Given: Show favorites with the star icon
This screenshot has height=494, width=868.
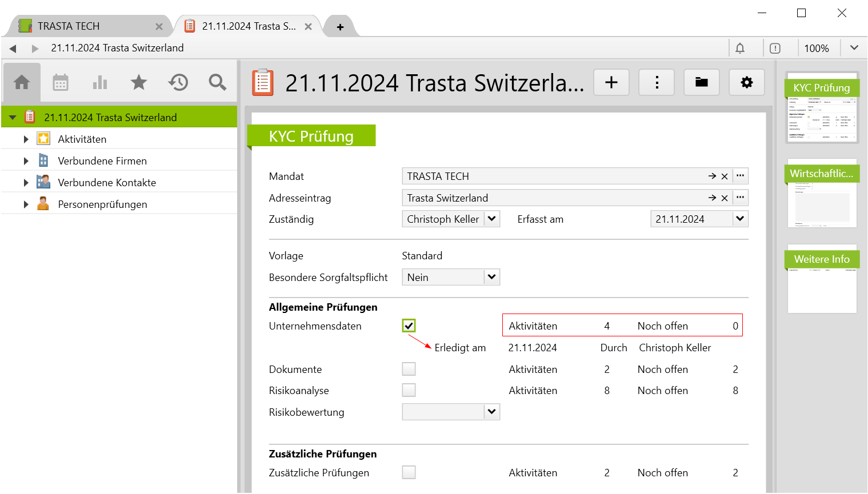Looking at the screenshot, I should coord(139,83).
